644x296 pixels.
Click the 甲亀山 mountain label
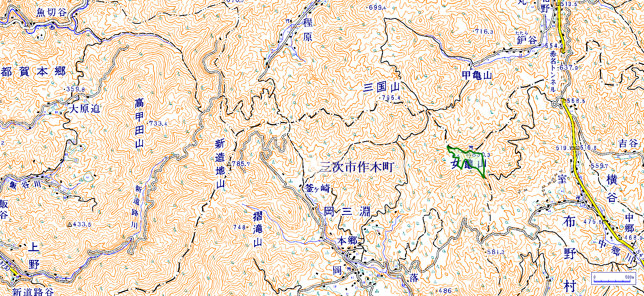click(477, 75)
